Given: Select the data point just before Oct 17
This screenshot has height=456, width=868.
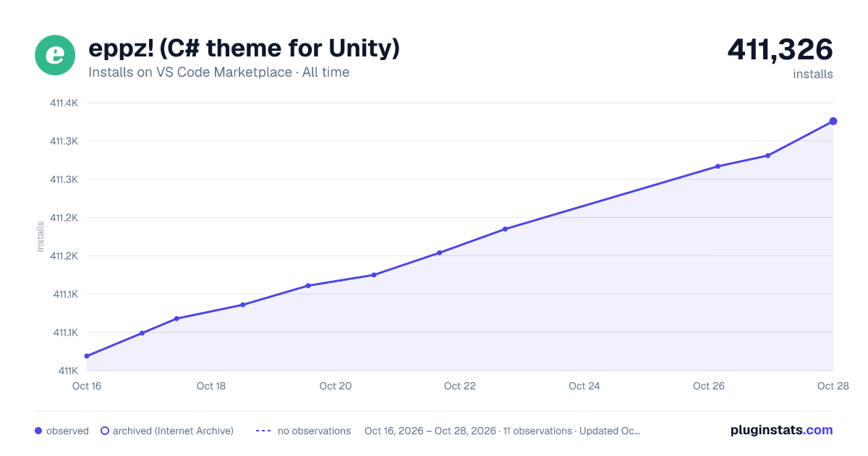Looking at the screenshot, I should click(x=142, y=333).
